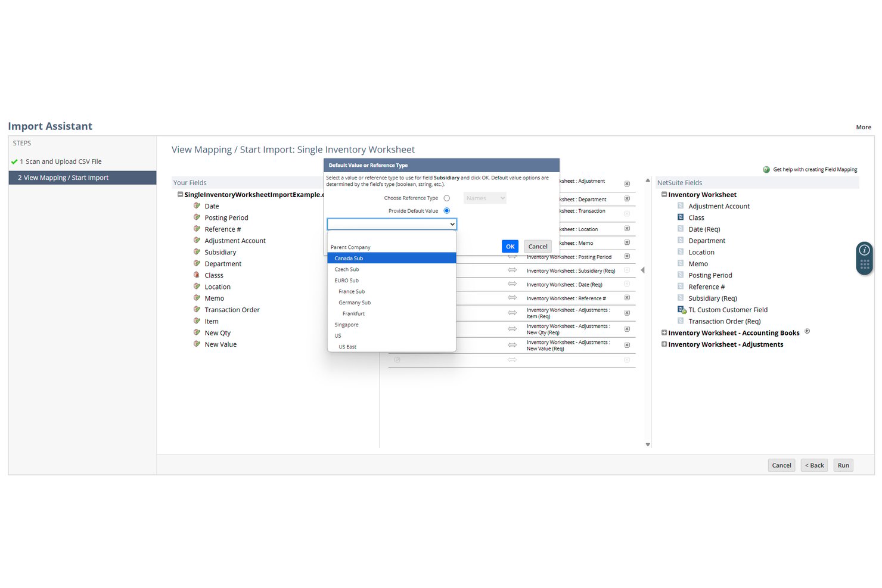Click the help icon beside Get help link
The height and width of the screenshot is (588, 882).
click(x=766, y=170)
